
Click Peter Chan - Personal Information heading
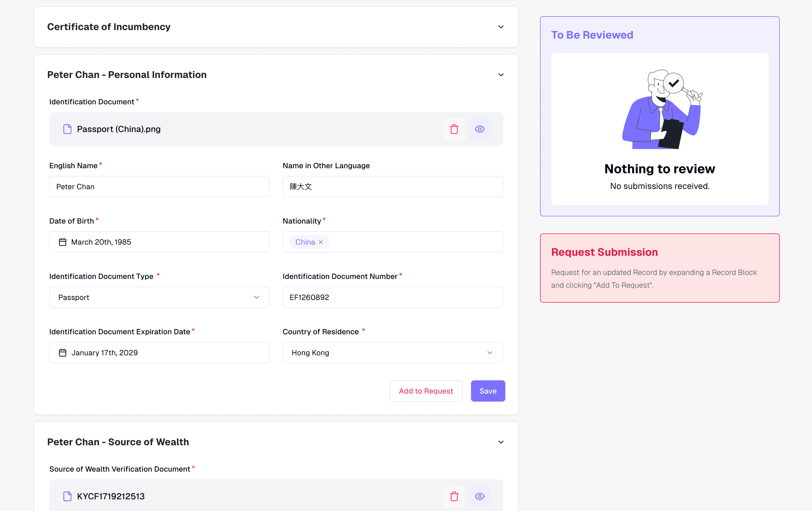click(127, 75)
